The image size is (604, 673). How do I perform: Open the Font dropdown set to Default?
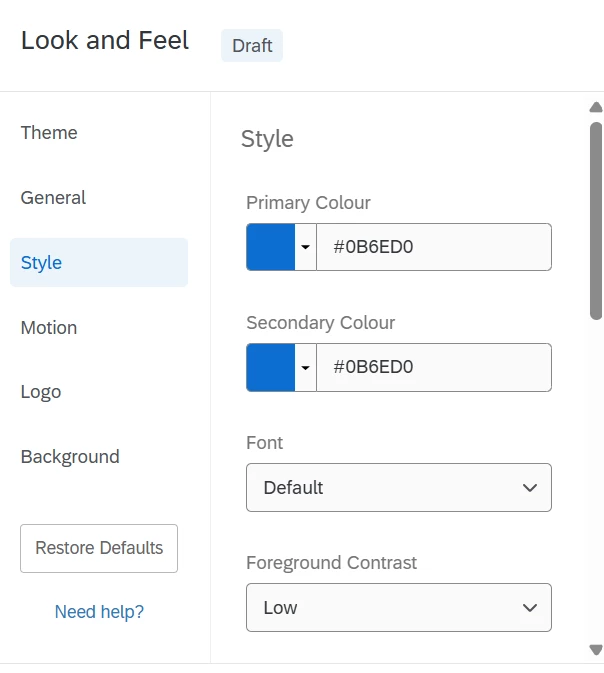pyautogui.click(x=399, y=488)
